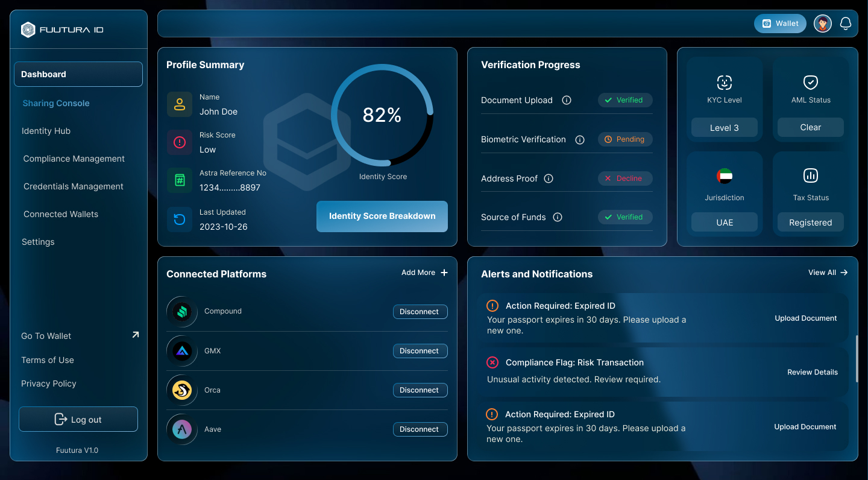Viewport: 868px width, 480px height.
Task: Click the Fuutura V1.0 version text
Action: pos(77,450)
